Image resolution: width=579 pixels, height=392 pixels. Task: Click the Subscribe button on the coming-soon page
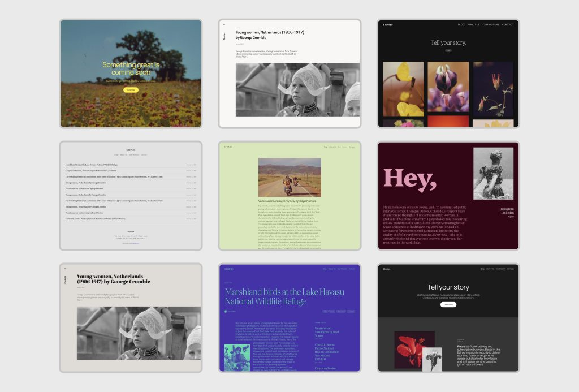[131, 90]
